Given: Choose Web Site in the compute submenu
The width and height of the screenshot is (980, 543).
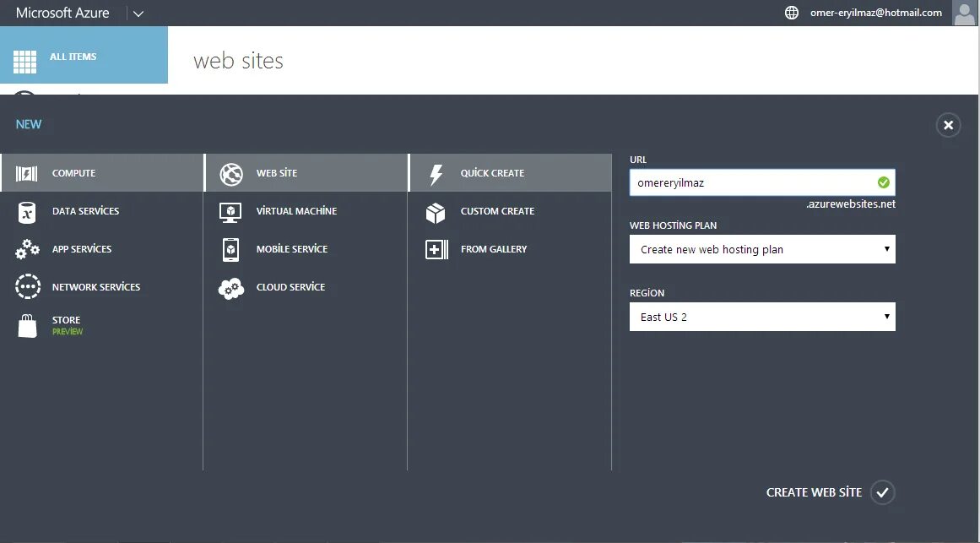Looking at the screenshot, I should click(x=306, y=172).
